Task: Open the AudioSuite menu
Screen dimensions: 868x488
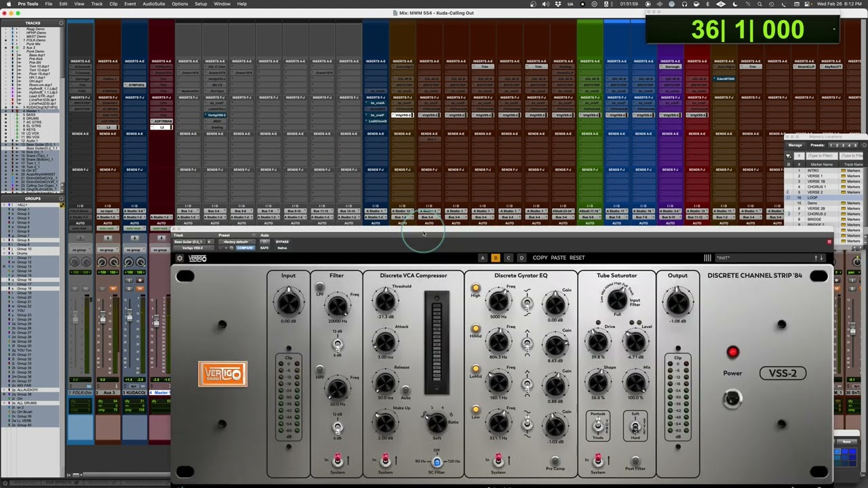Action: pyautogui.click(x=154, y=4)
